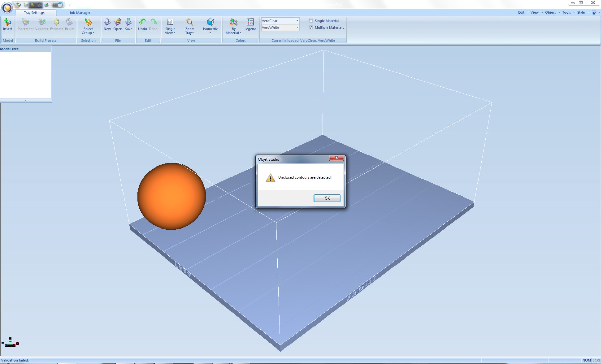This screenshot has height=364, width=601.
Task: Show the colors Legend
Action: pos(250,25)
